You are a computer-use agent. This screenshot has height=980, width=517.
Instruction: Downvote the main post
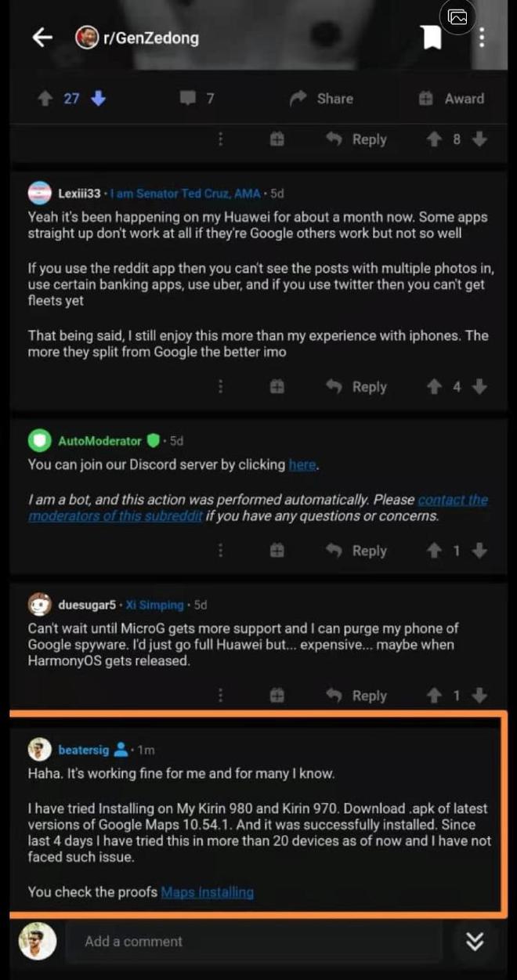(98, 99)
